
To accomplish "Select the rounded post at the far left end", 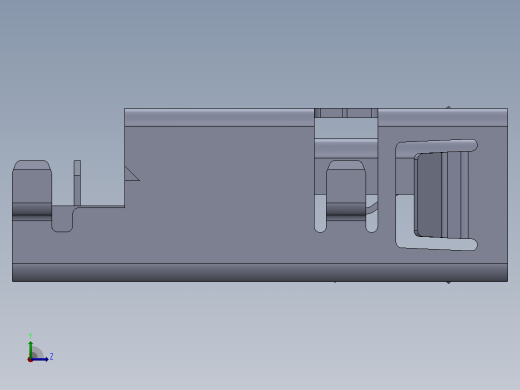I will pos(32,190).
